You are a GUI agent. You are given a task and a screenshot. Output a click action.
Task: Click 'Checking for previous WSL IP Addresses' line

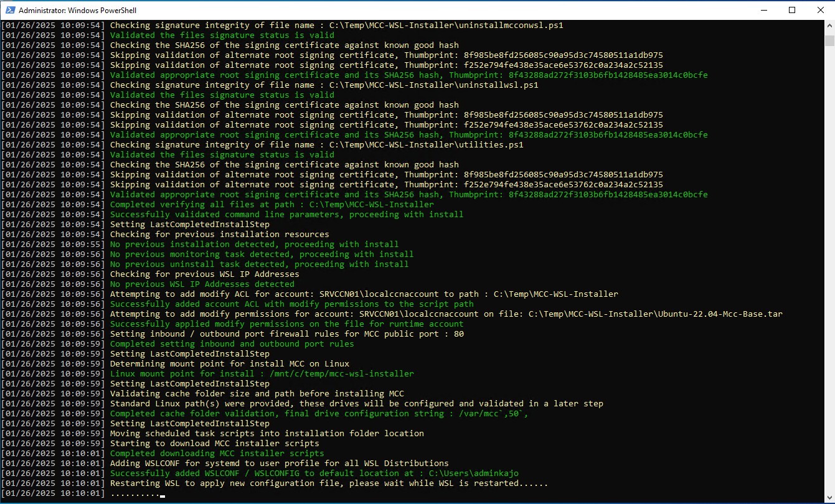tap(150, 274)
